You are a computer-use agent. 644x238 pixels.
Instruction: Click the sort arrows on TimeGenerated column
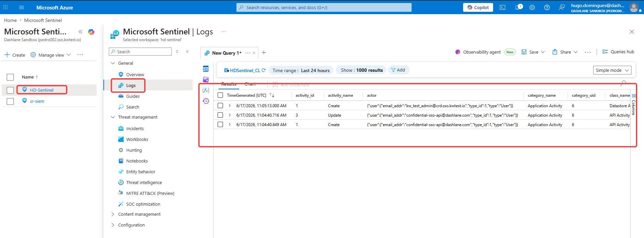[x=272, y=95]
